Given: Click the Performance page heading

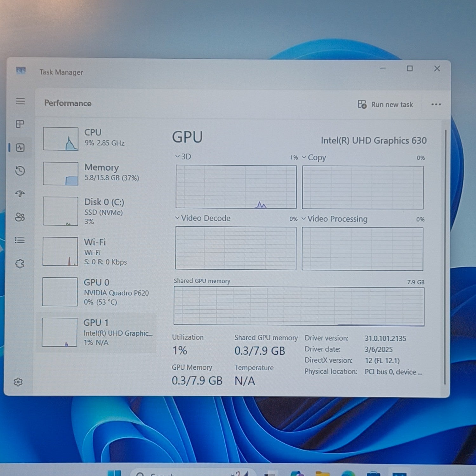Looking at the screenshot, I should (x=68, y=103).
